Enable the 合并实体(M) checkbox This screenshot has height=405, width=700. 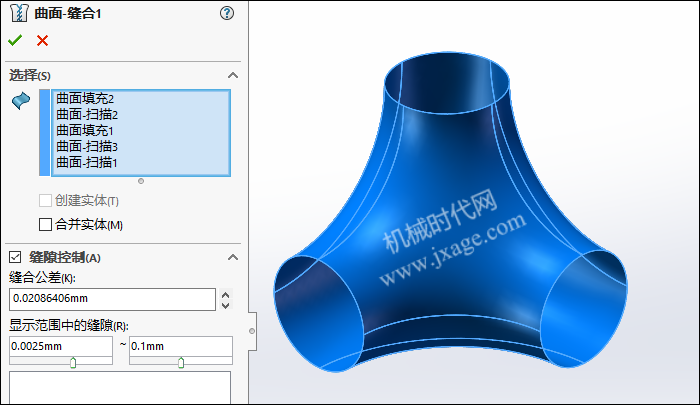(45, 224)
